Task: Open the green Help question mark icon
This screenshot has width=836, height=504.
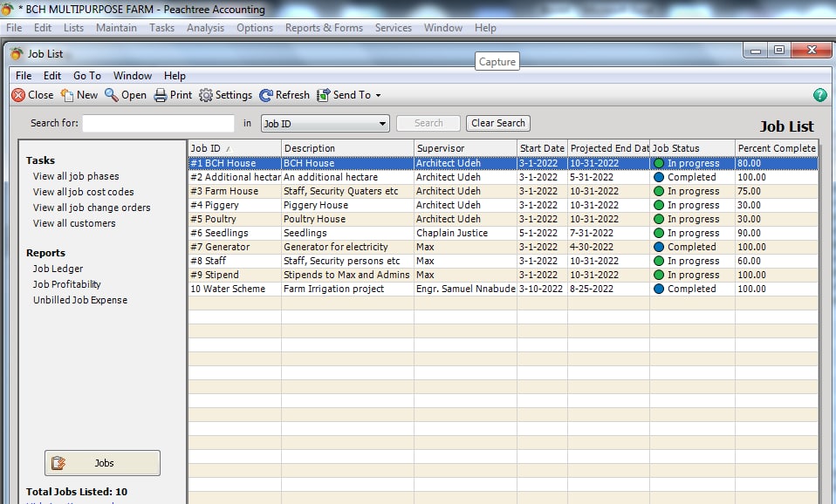Action: point(820,95)
